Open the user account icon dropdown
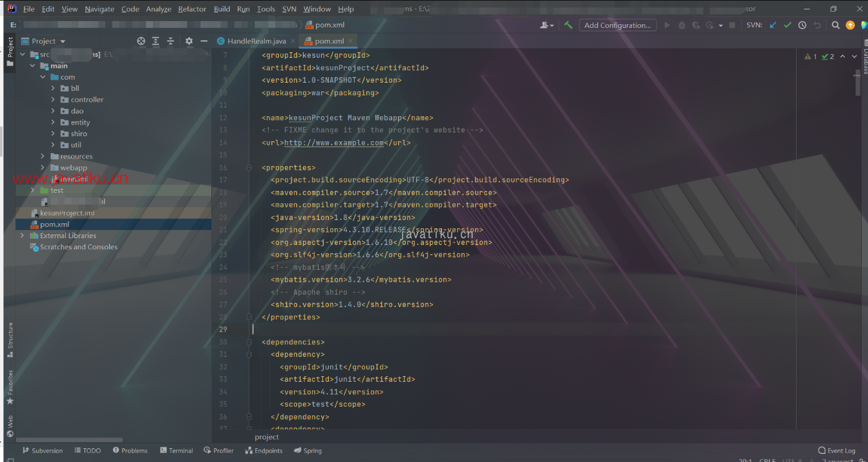This screenshot has width=868, height=462. point(547,25)
